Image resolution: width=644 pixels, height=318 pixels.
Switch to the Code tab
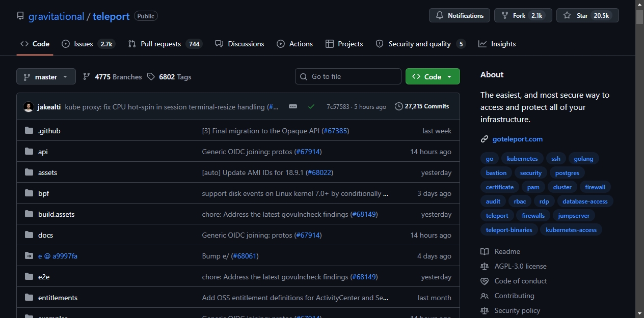[35, 44]
